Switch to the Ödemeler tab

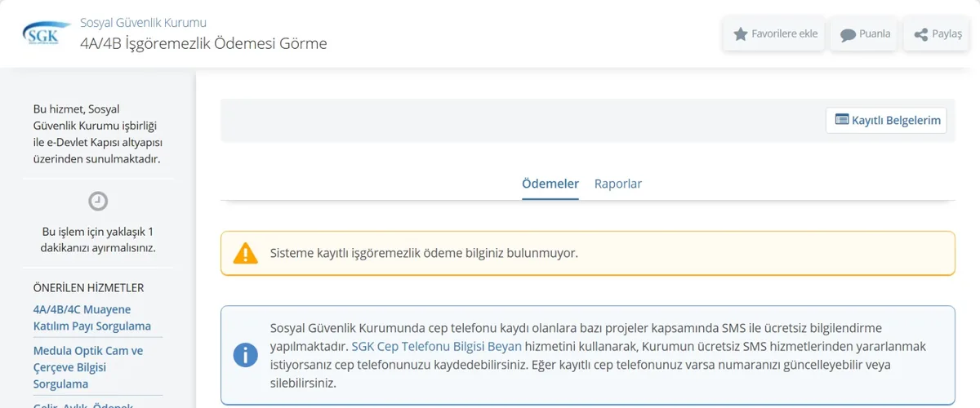[x=550, y=184]
